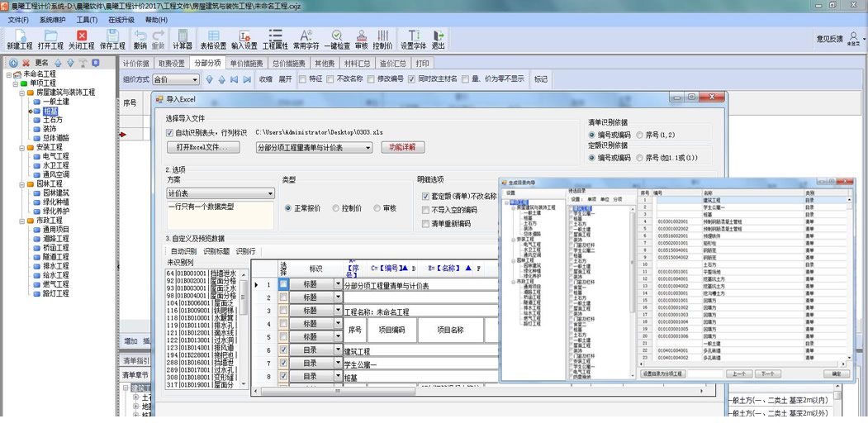Switch to the 材料汇总 tab
Viewport: 868px width, 433px height.
[x=357, y=63]
